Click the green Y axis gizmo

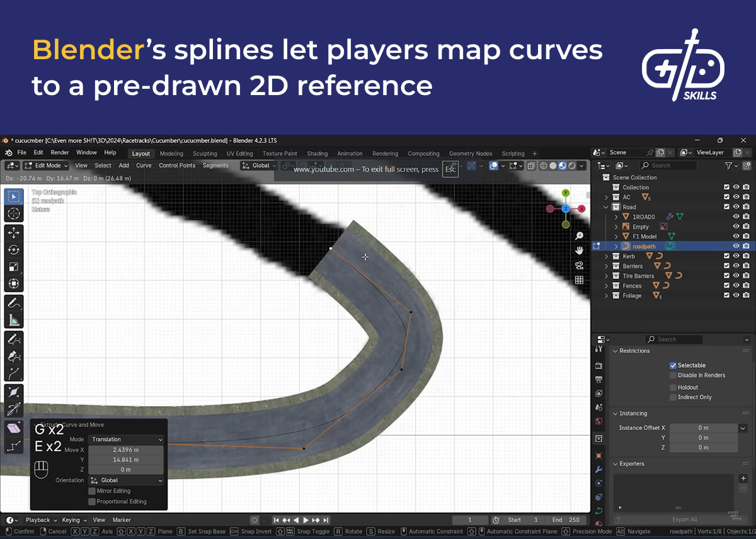click(566, 193)
